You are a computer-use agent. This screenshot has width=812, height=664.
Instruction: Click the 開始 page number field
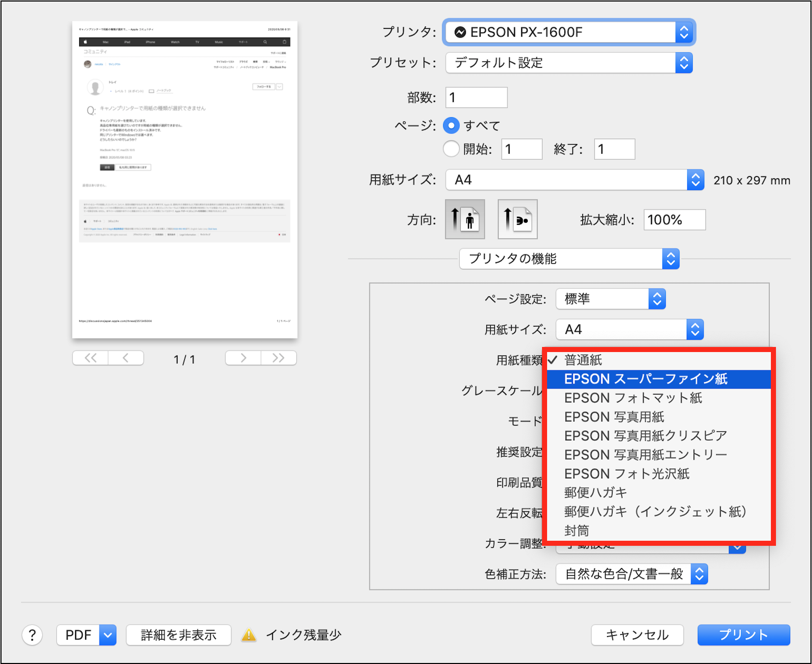coord(522,149)
